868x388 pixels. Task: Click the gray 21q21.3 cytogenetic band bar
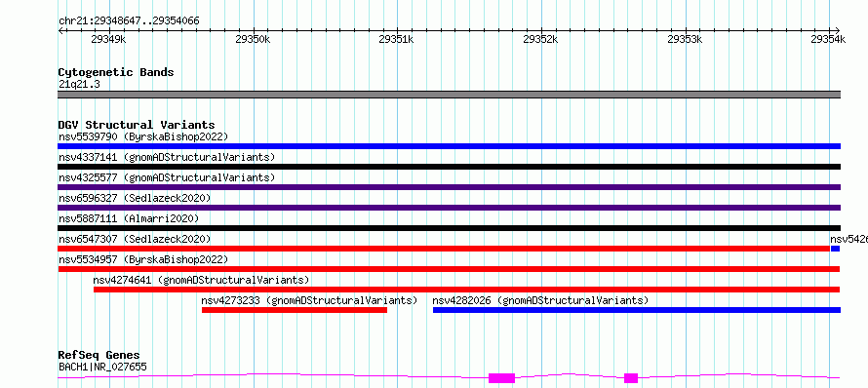coord(449,95)
